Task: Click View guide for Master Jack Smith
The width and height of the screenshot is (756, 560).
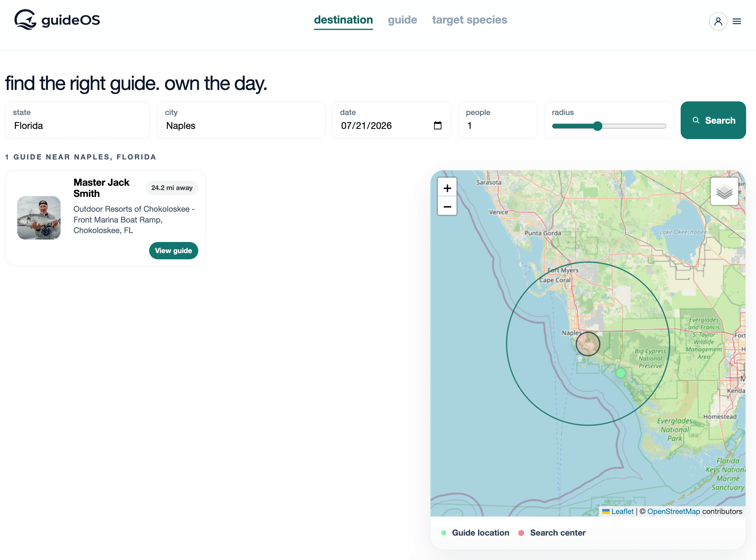Action: click(174, 251)
